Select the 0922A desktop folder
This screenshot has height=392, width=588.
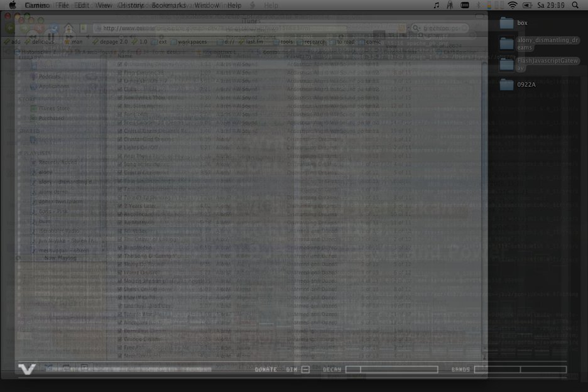click(518, 84)
